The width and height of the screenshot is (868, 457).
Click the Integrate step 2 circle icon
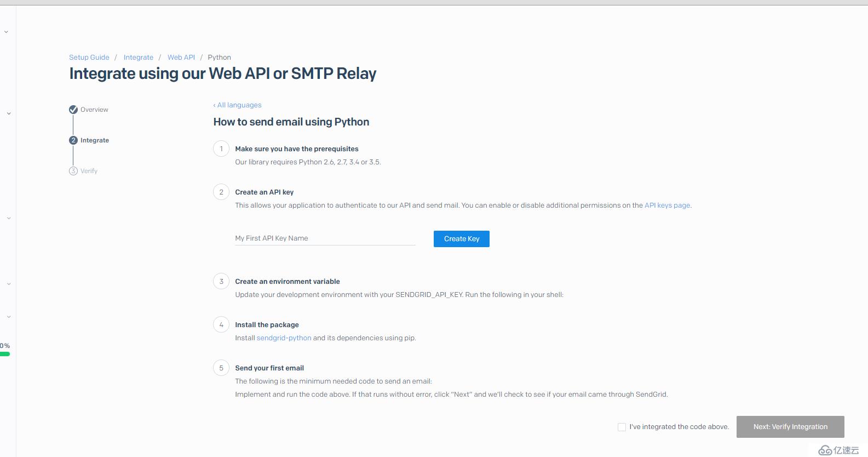tap(73, 140)
